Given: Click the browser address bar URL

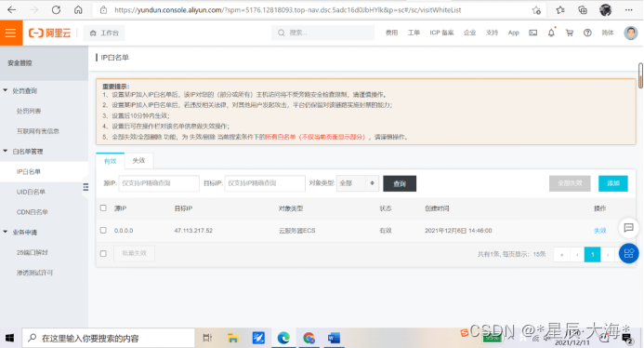Looking at the screenshot, I should point(287,10).
